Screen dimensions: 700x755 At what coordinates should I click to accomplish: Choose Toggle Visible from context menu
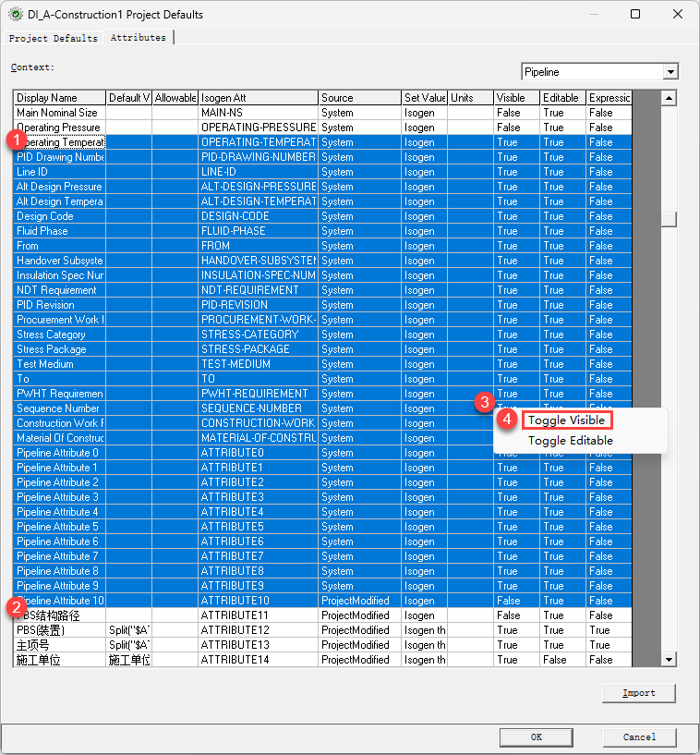point(566,420)
